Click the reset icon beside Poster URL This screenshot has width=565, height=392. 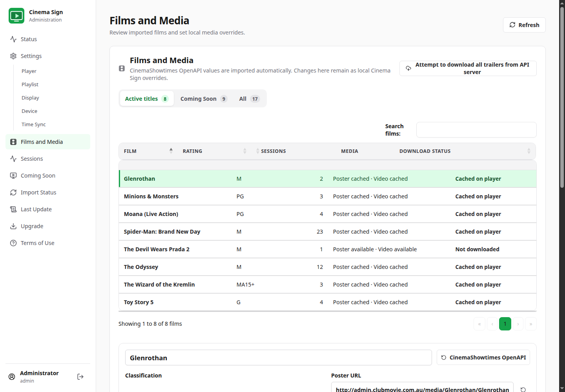click(523, 389)
